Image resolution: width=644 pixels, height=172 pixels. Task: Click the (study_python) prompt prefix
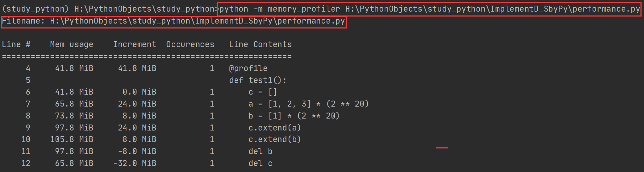point(35,9)
